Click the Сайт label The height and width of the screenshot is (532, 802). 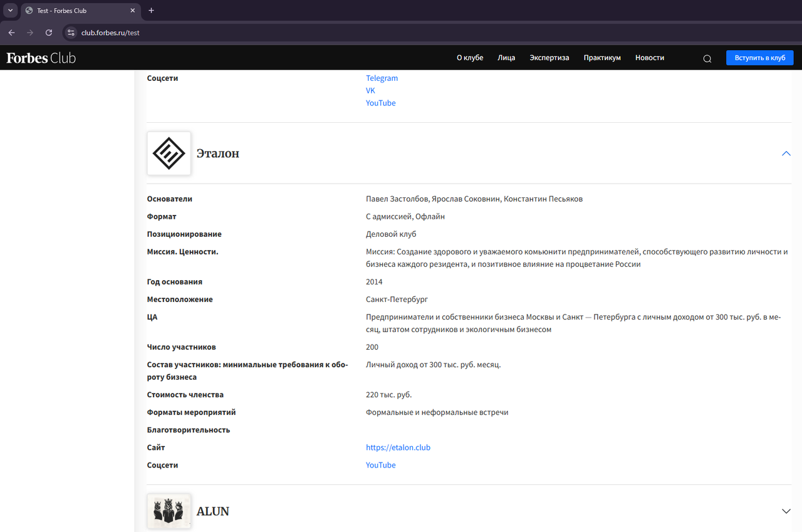156,447
